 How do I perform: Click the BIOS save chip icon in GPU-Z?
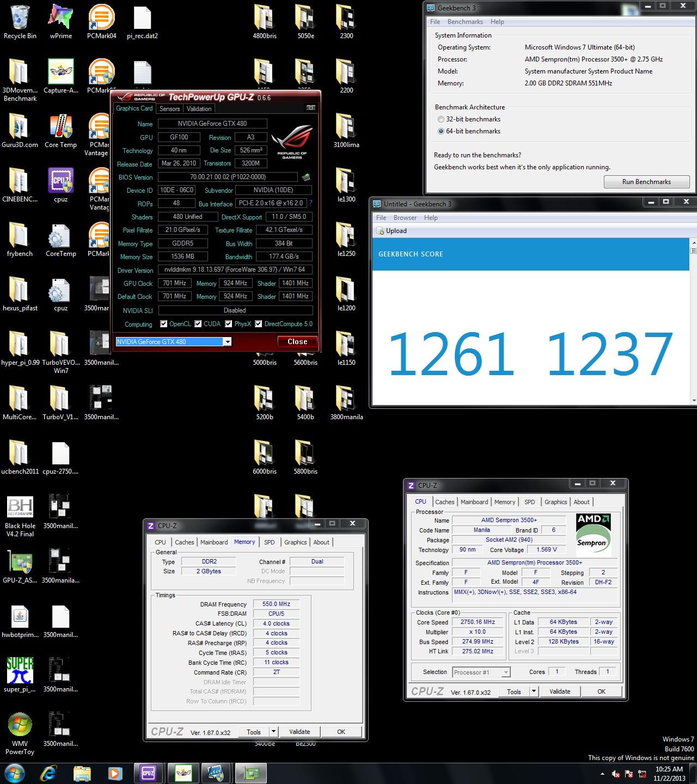point(306,177)
